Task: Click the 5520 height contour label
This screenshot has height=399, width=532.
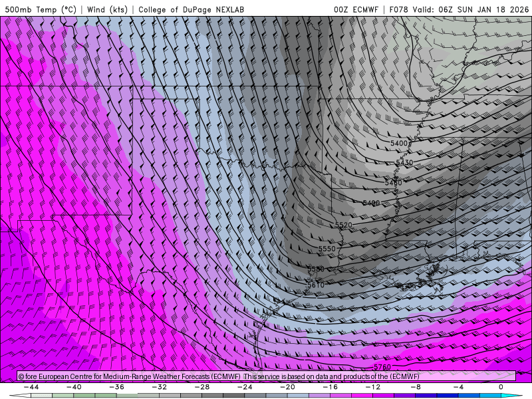Action: [x=344, y=225]
